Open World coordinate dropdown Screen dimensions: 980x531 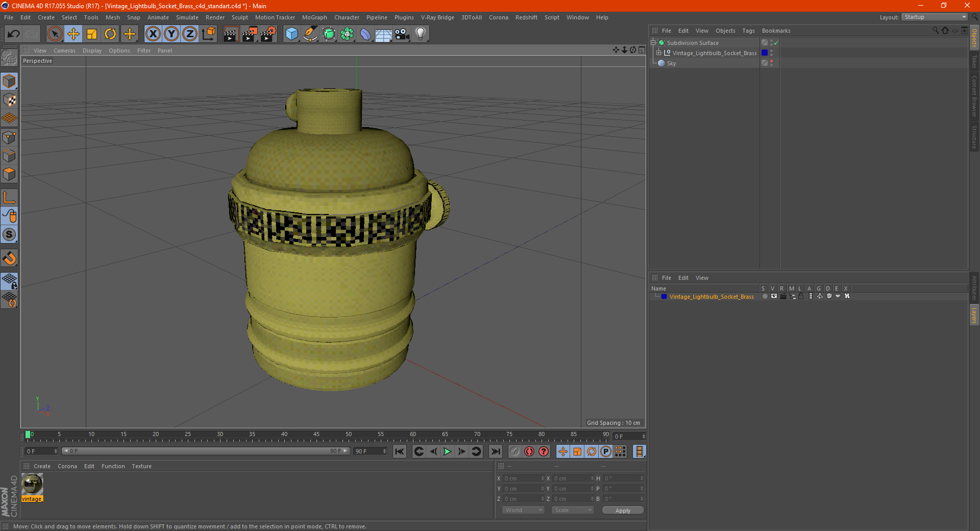click(523, 510)
